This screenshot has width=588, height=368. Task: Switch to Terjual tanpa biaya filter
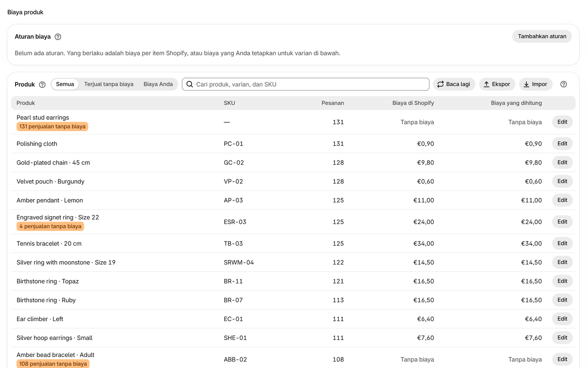click(x=109, y=84)
